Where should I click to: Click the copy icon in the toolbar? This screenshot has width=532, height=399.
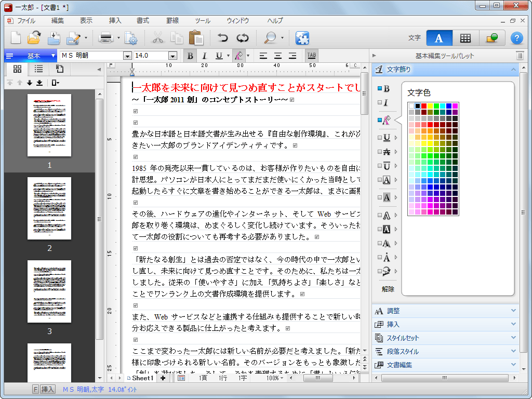[177, 37]
